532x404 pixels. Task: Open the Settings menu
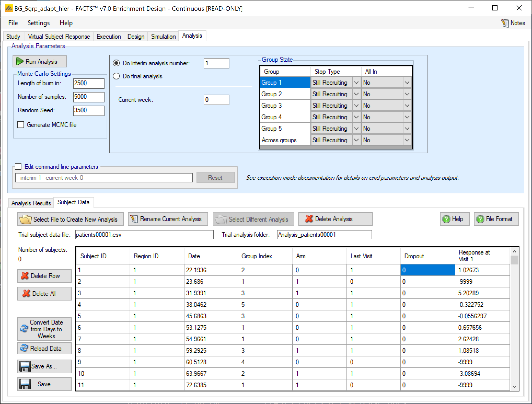coord(38,23)
